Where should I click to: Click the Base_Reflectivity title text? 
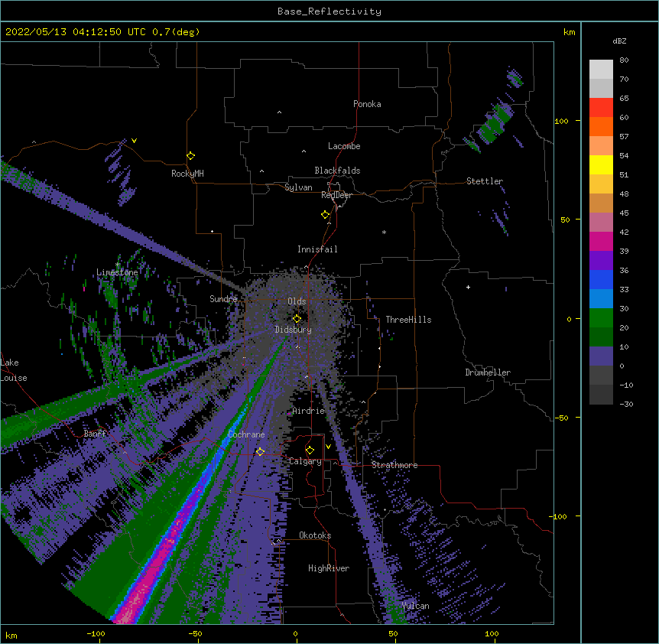[329, 11]
